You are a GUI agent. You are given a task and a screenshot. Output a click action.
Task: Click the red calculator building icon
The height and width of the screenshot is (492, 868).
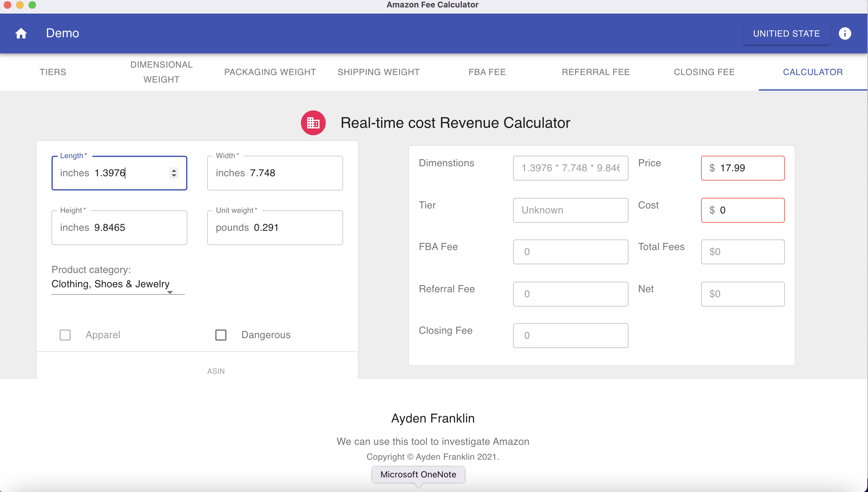[x=313, y=123]
